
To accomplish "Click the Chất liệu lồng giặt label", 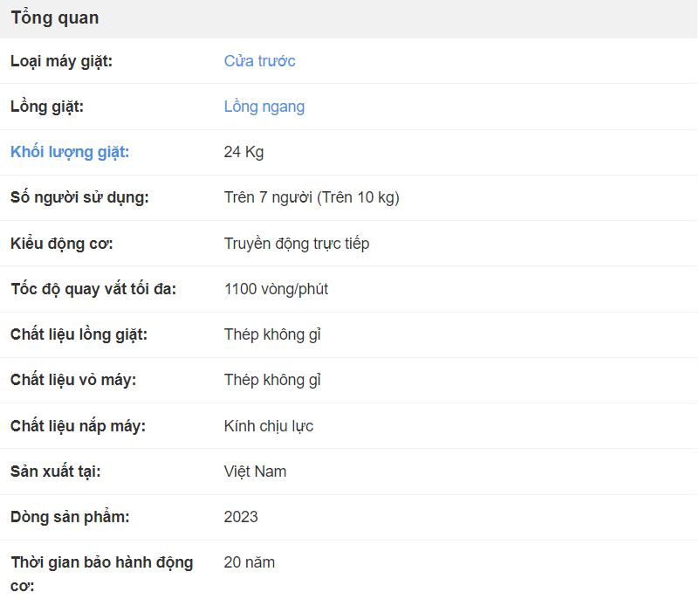I will pyautogui.click(x=79, y=335).
